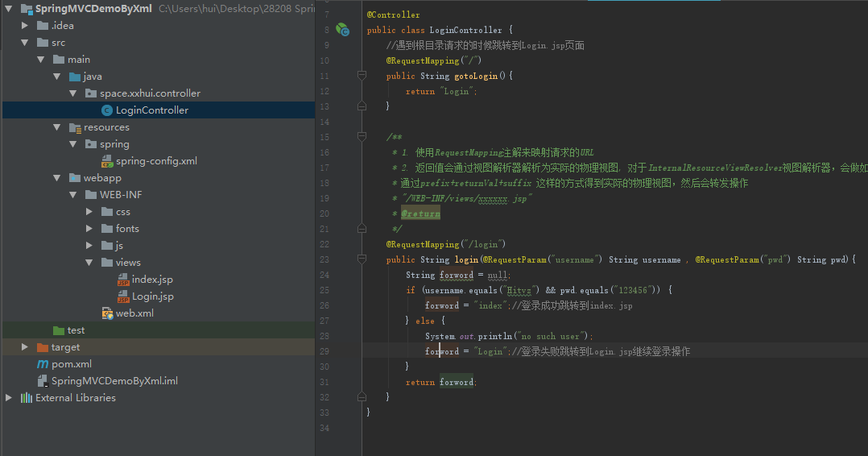Viewport: 868px width, 456px height.
Task: Fold login method at line 23 gutter
Action: pyautogui.click(x=362, y=259)
